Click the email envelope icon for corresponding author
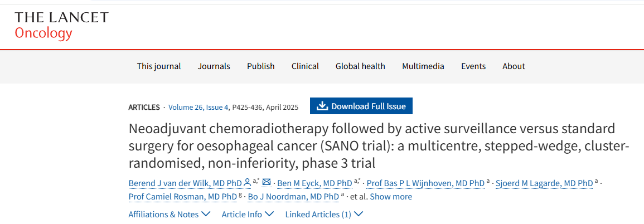Viewport: 644px width, 224px height. [267, 182]
